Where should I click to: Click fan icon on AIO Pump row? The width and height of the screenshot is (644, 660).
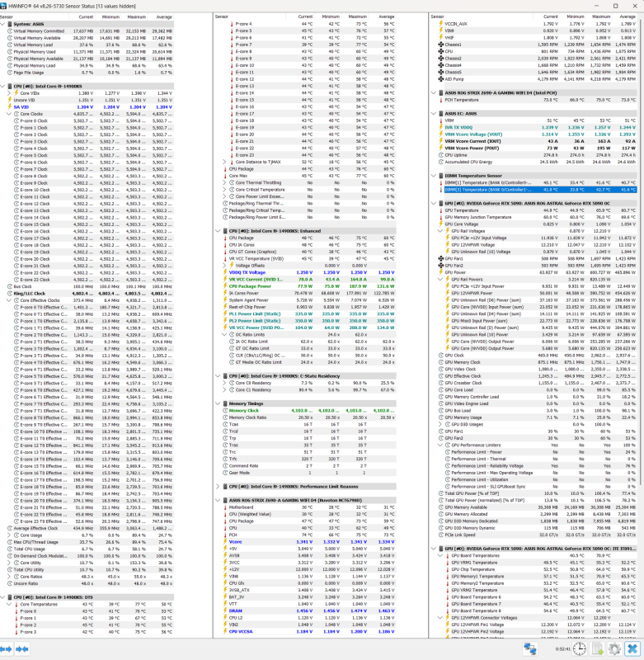(x=441, y=79)
